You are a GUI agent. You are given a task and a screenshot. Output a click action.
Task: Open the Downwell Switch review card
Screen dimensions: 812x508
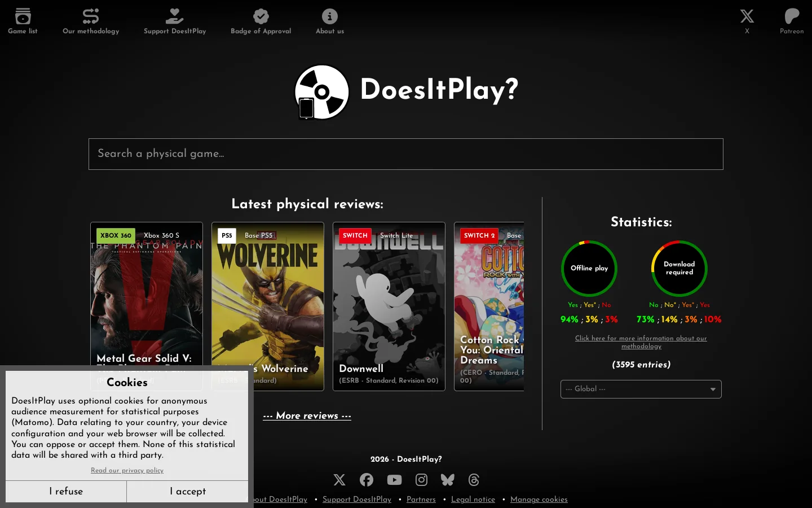point(389,306)
